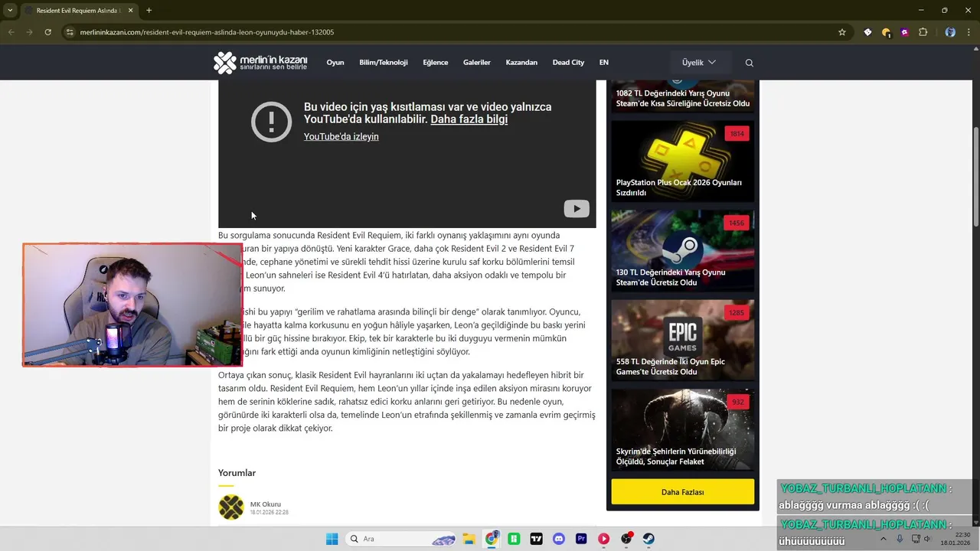Image resolution: width=980 pixels, height=551 pixels.
Task: Open the PlayStation Plus Ocak 2026 article
Action: tap(683, 161)
